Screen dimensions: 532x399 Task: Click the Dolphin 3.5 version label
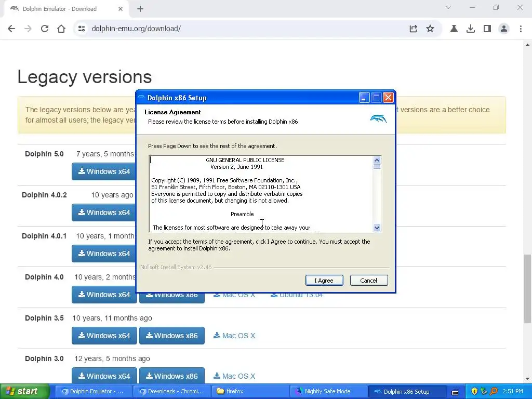click(44, 318)
